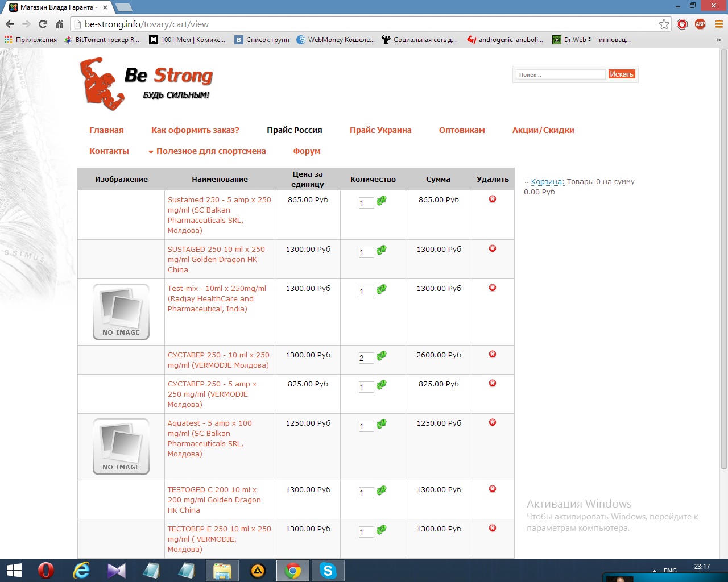Select Прайс Украина menu item
728x582 pixels.
point(380,130)
